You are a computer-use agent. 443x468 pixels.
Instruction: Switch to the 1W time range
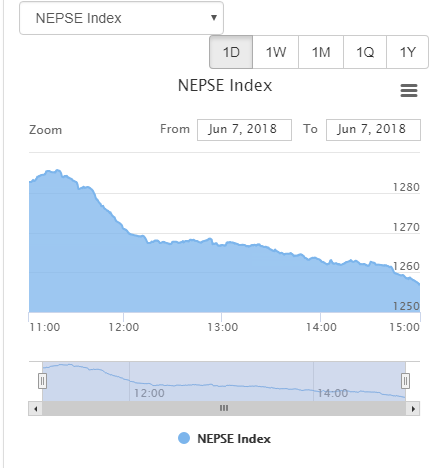[x=276, y=52]
